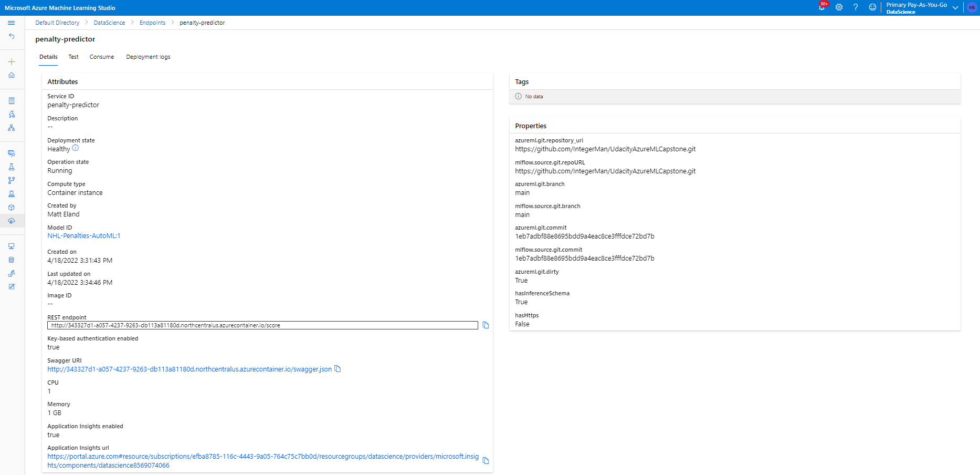
Task: Go to Endpoints breadcrumb
Action: 152,23
